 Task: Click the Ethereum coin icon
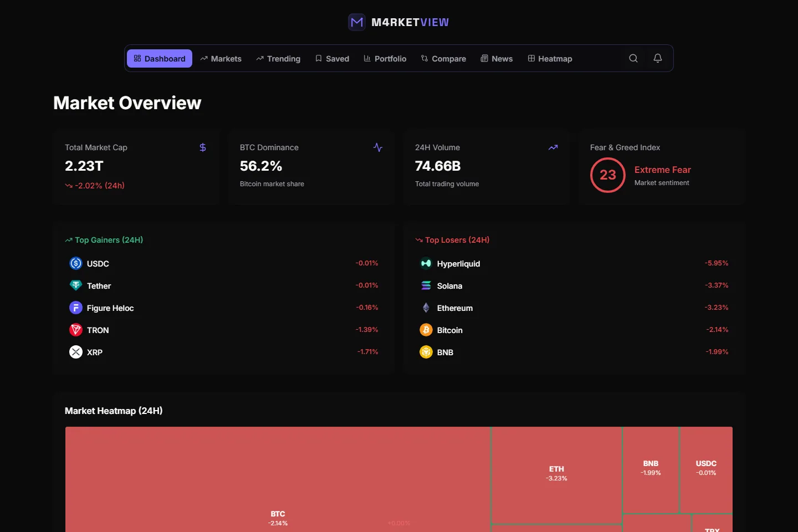coord(426,308)
